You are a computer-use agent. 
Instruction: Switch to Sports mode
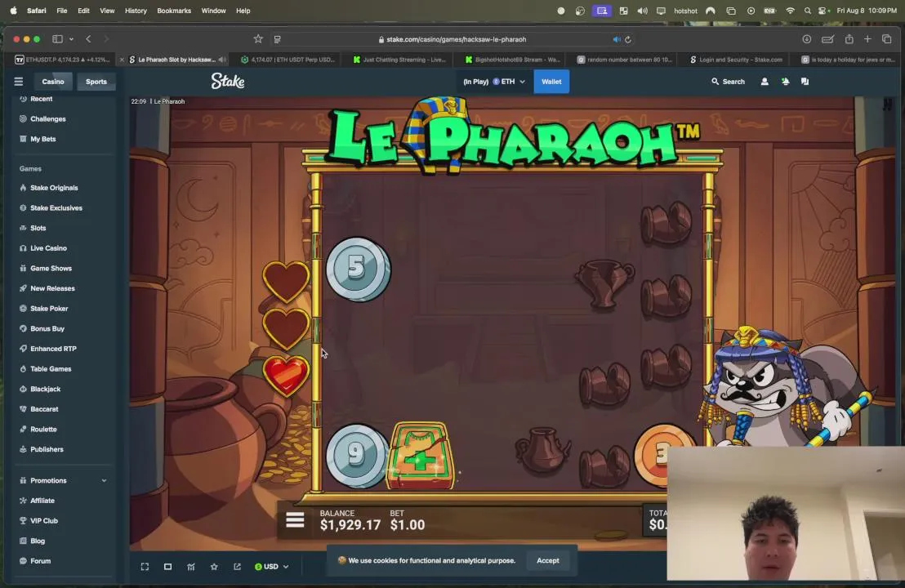pos(96,82)
